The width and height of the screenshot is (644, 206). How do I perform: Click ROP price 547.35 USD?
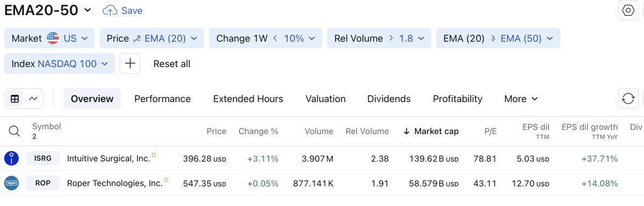(x=204, y=183)
